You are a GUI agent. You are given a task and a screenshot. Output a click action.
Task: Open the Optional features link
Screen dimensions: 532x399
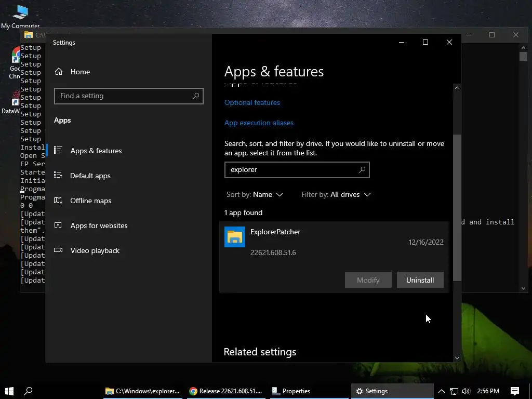click(252, 102)
